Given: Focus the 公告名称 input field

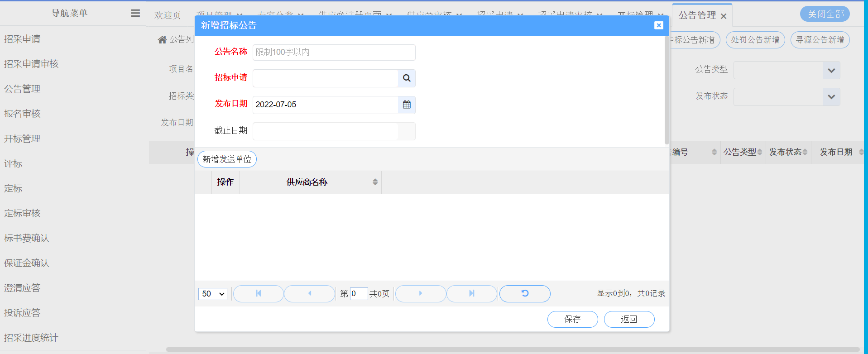Looking at the screenshot, I should (334, 53).
